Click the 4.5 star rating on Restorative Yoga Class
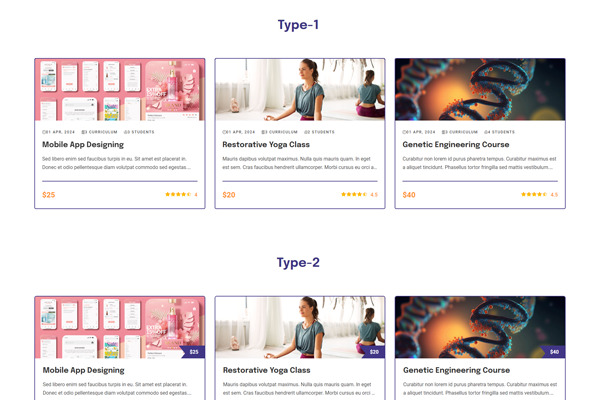Image resolution: width=600 pixels, height=400 pixels. [359, 194]
